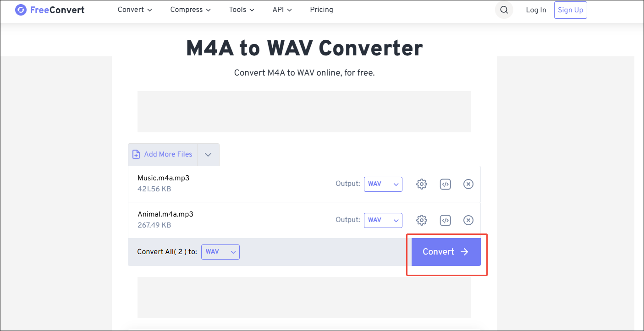
Task: Open advanced settings for Animal.m4a.mp3
Action: (421, 220)
